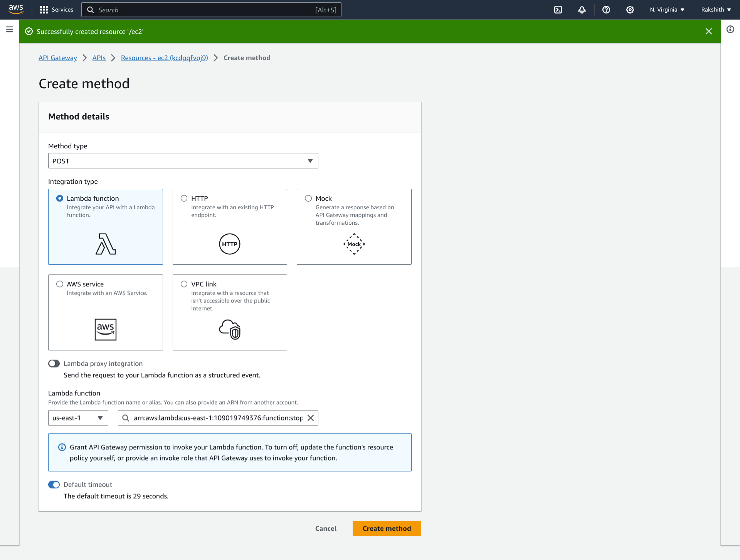Open console settings gear icon
Screen dimensions: 740x560
[x=630, y=10]
